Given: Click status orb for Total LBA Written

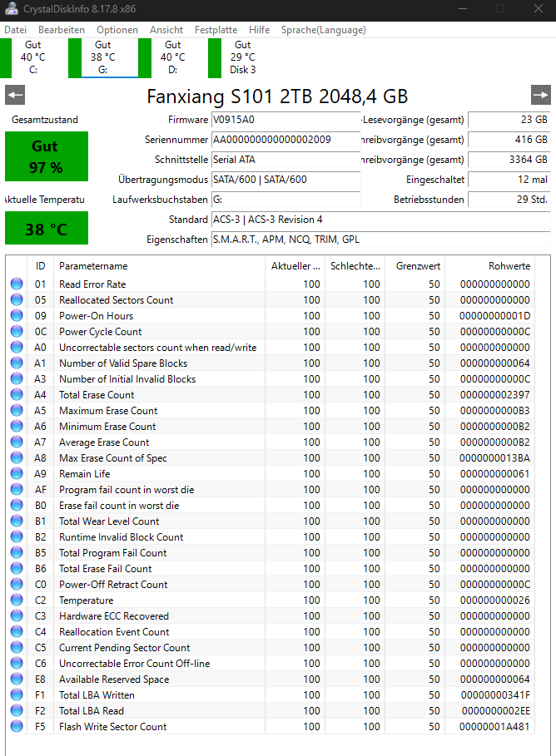Looking at the screenshot, I should [x=17, y=694].
